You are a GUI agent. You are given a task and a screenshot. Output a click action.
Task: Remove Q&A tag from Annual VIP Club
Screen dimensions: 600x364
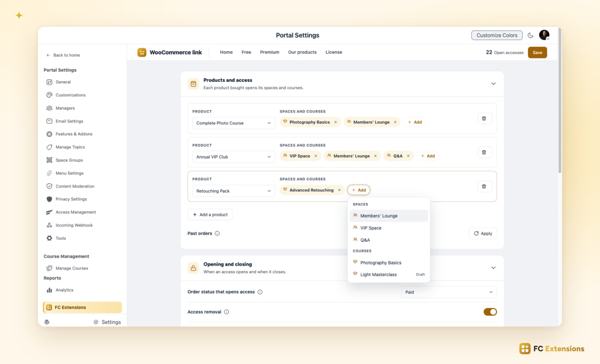(x=408, y=156)
